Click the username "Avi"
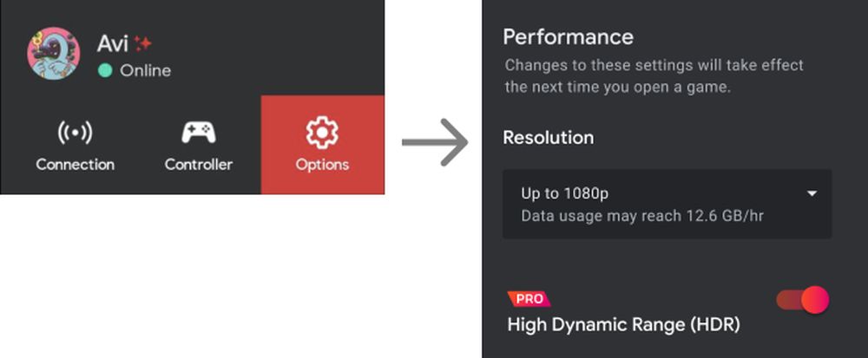 (x=113, y=43)
